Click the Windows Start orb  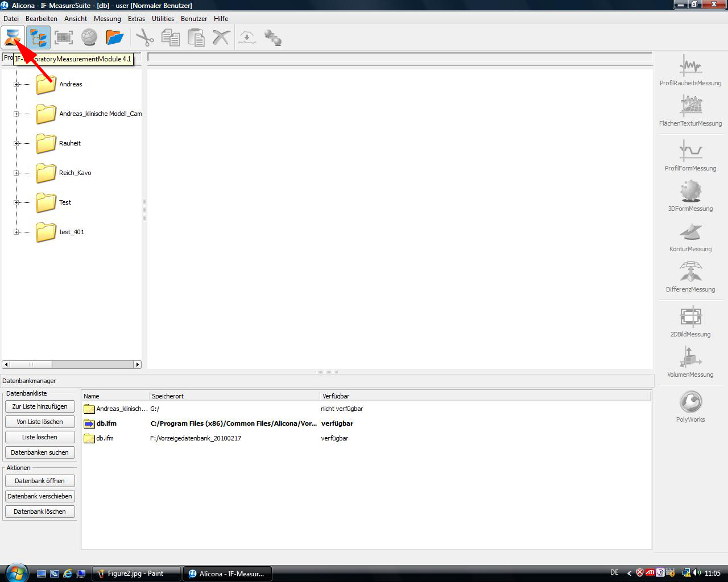16,572
